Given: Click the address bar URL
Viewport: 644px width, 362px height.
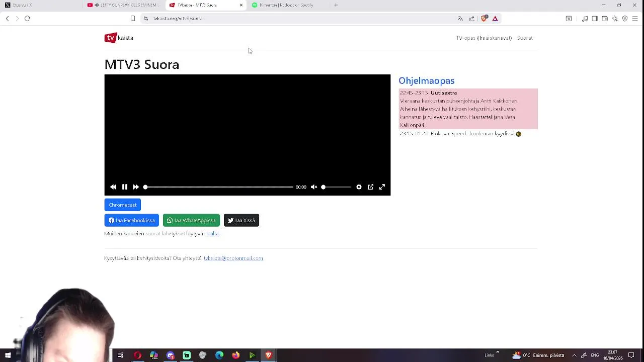Looking at the screenshot, I should pos(178,19).
